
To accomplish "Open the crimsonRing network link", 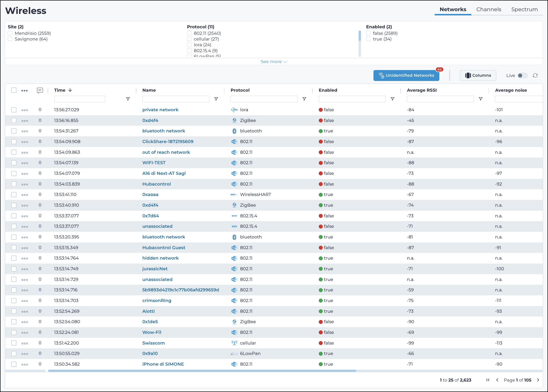I will [157, 301].
